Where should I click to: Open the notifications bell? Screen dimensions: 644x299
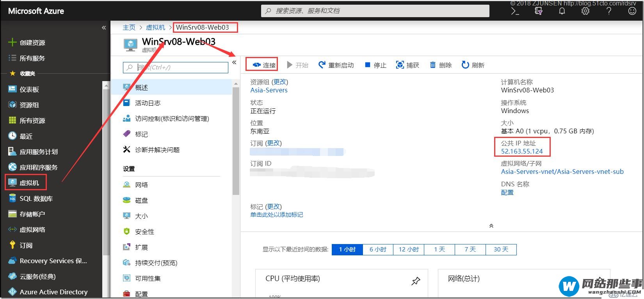coord(562,11)
